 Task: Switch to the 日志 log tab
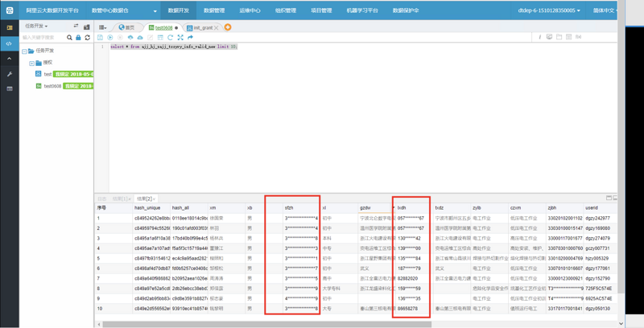pos(102,199)
